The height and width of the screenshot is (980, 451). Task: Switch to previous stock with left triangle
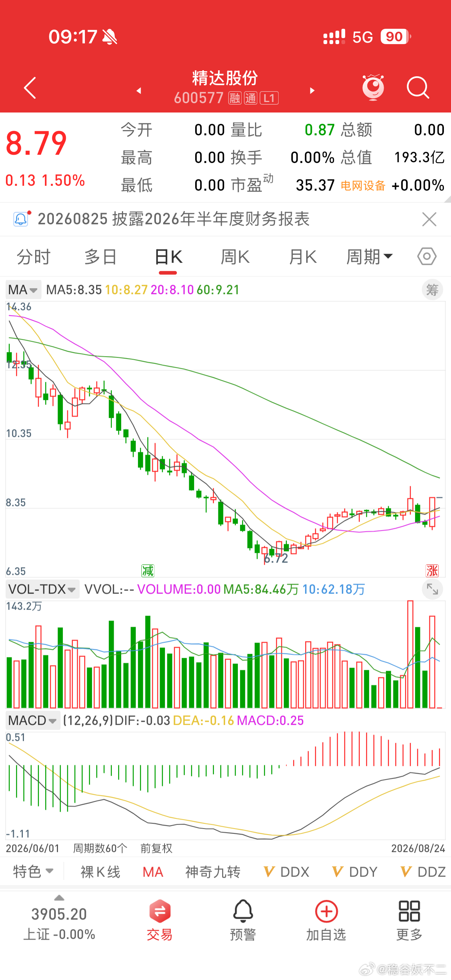(x=139, y=90)
